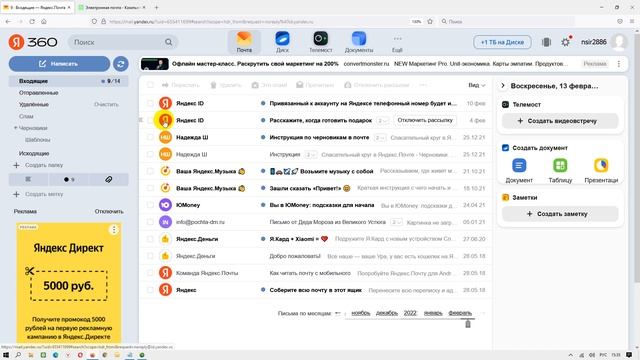Screen dimensions: 640x360
Task: Check the 'Я.Кард + Xiaomi' message checkbox
Action: [x=150, y=239]
